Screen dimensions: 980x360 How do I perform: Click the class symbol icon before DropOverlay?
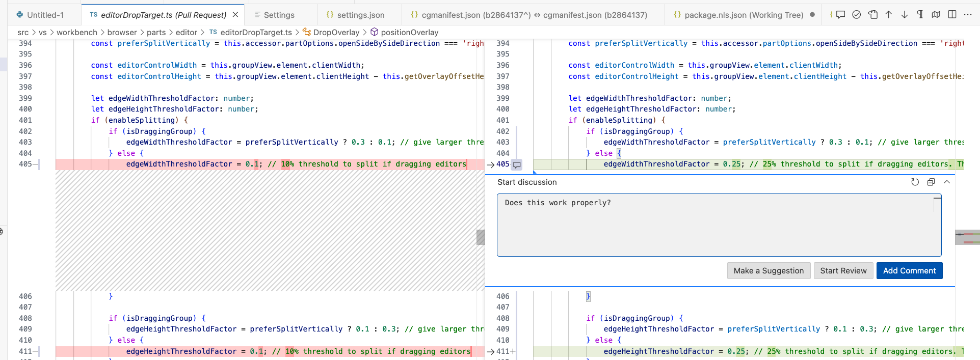tap(307, 32)
